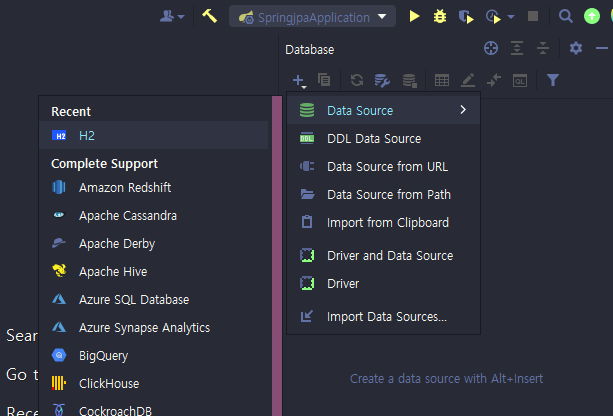Choose Data Source from URL
This screenshot has height=416, width=613.
(x=383, y=167)
